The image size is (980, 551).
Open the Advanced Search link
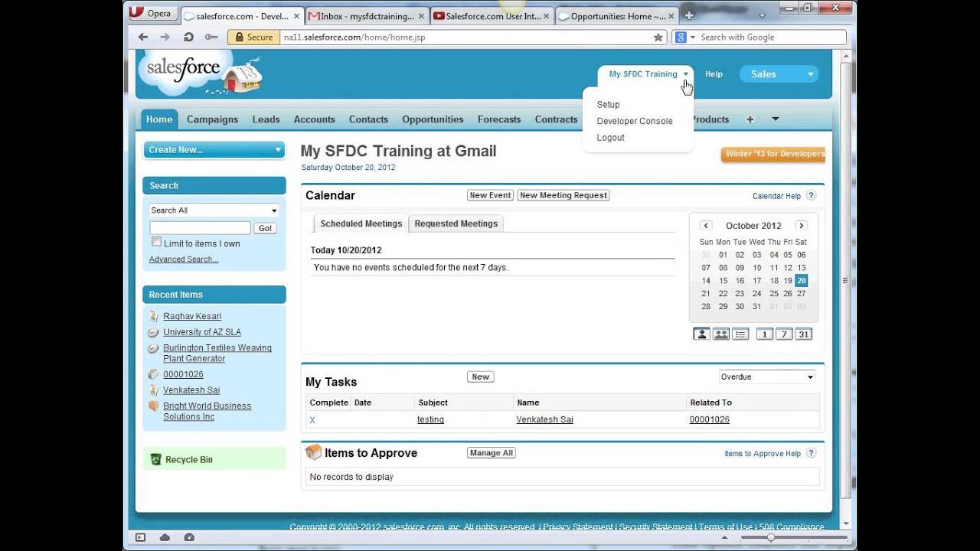(x=184, y=259)
